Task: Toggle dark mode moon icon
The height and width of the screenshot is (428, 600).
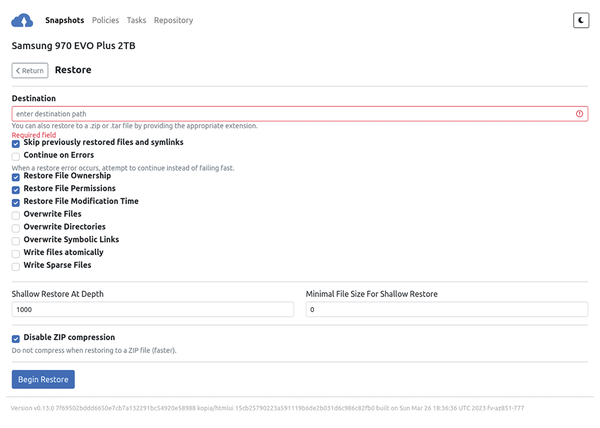Action: pyautogui.click(x=580, y=20)
